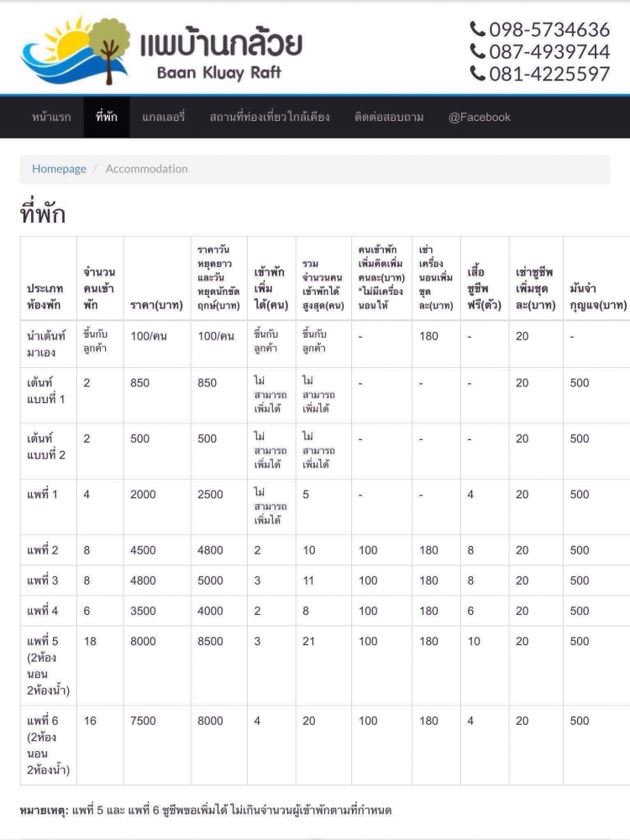Click phone icon beside 081-4225597

click(x=477, y=74)
